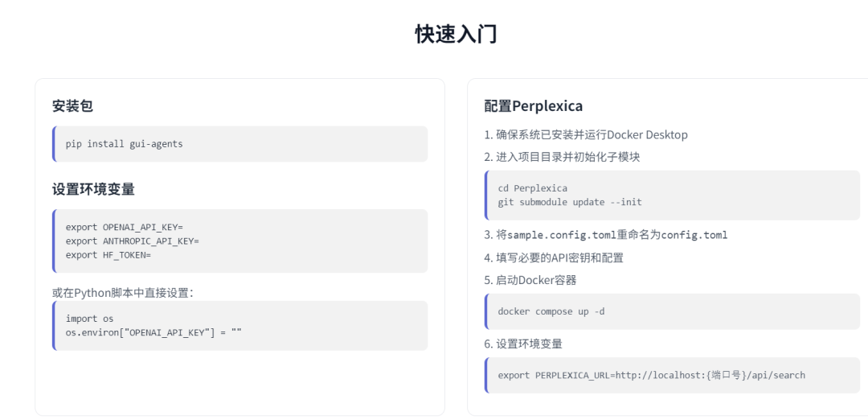Click the os.environ OPENAI_API_KEY code line

pyautogui.click(x=154, y=332)
